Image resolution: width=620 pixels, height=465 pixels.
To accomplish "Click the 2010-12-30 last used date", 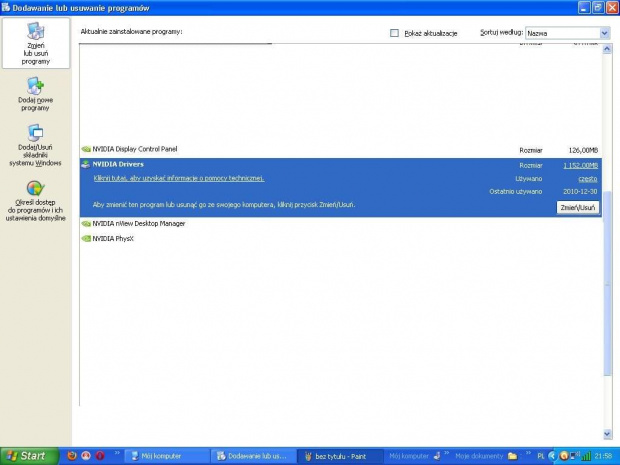I will (580, 192).
